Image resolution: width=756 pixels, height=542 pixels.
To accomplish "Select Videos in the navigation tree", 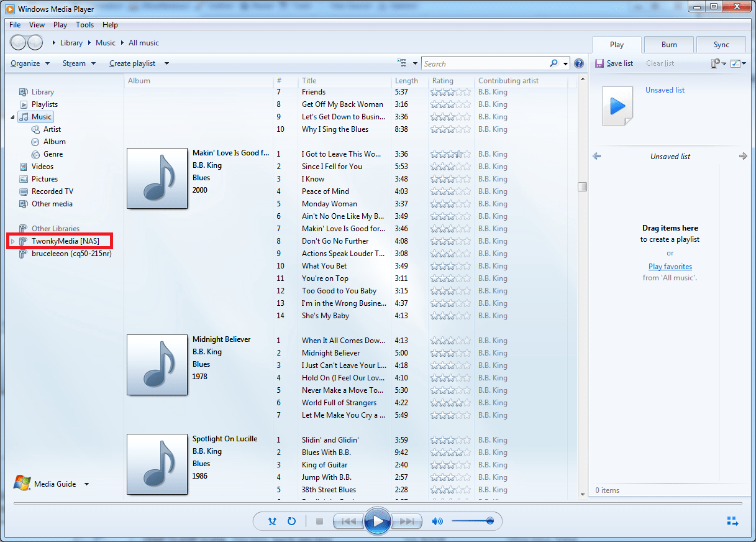I will point(43,167).
